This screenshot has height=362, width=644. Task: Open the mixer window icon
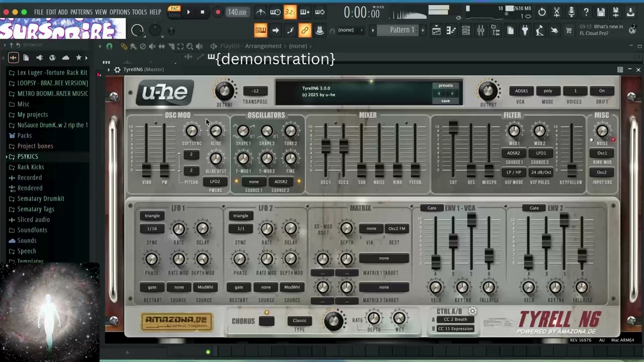coord(481,31)
